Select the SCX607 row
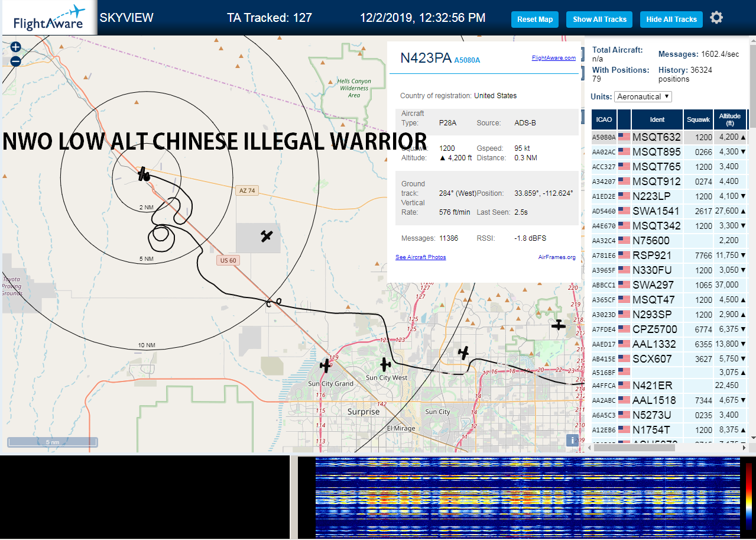Screen dimensions: 756x540 (670, 358)
